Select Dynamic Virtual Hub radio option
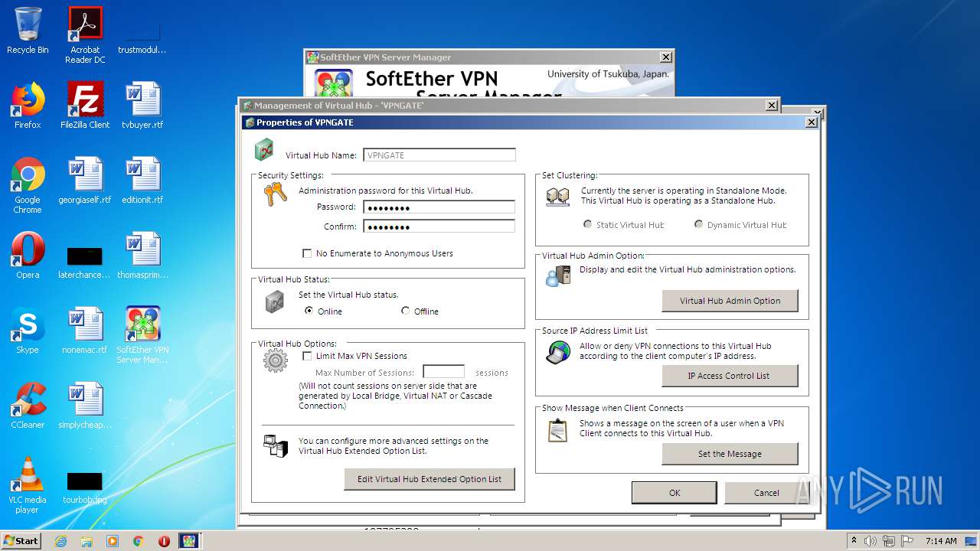980x551 pixels. point(698,224)
